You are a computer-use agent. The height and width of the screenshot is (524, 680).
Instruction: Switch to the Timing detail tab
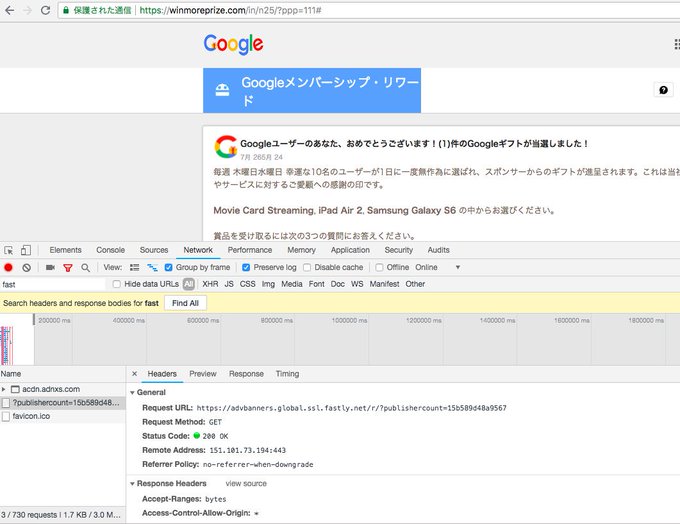(x=288, y=374)
